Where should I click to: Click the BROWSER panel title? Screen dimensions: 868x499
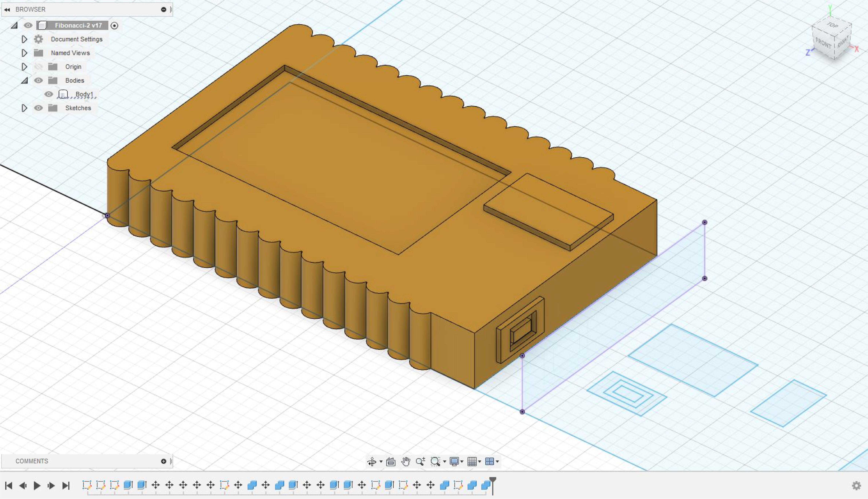pos(30,10)
